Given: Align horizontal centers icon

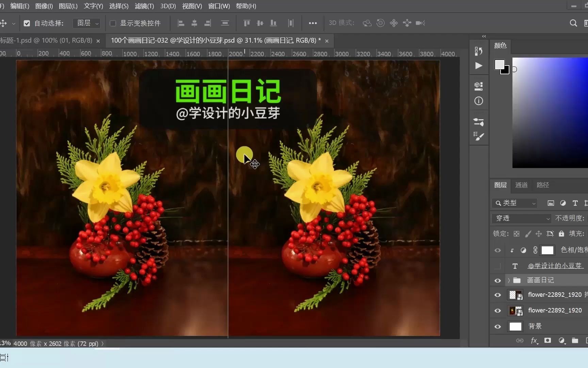Looking at the screenshot, I should pyautogui.click(x=194, y=23).
